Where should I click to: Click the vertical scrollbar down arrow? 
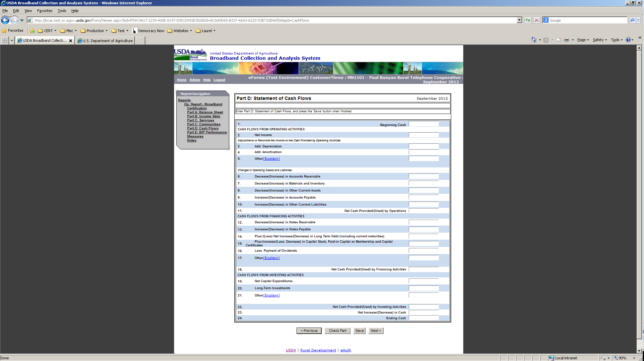639,351
